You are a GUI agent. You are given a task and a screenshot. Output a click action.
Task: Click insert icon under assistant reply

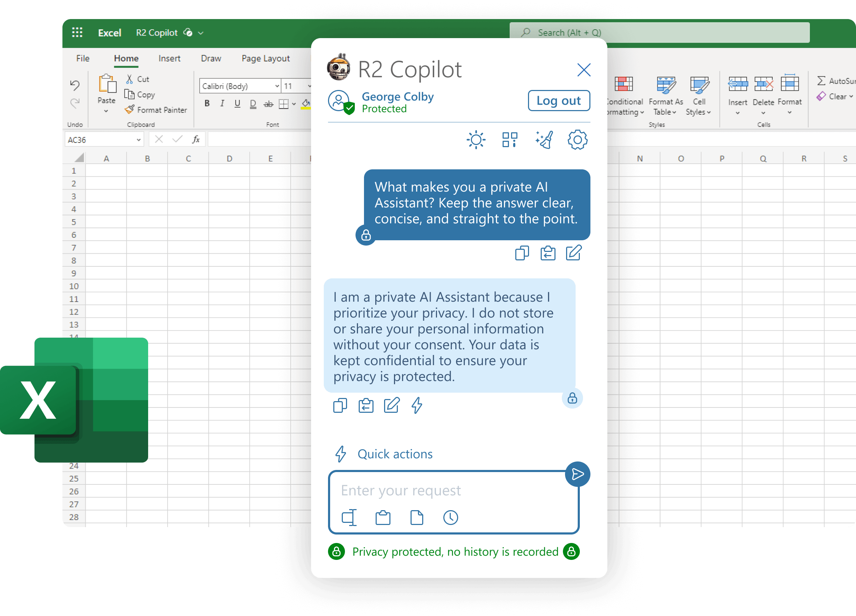366,406
